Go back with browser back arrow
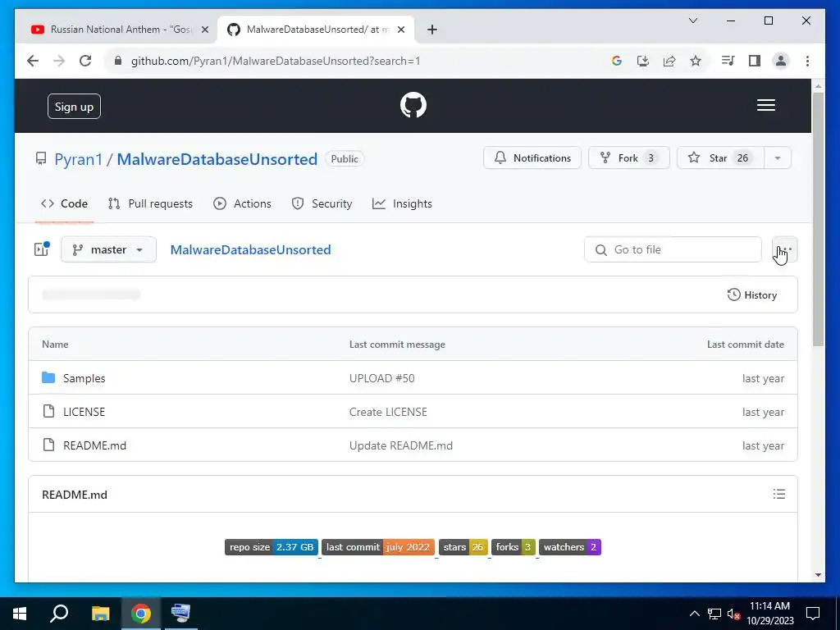This screenshot has width=840, height=630. tap(33, 61)
